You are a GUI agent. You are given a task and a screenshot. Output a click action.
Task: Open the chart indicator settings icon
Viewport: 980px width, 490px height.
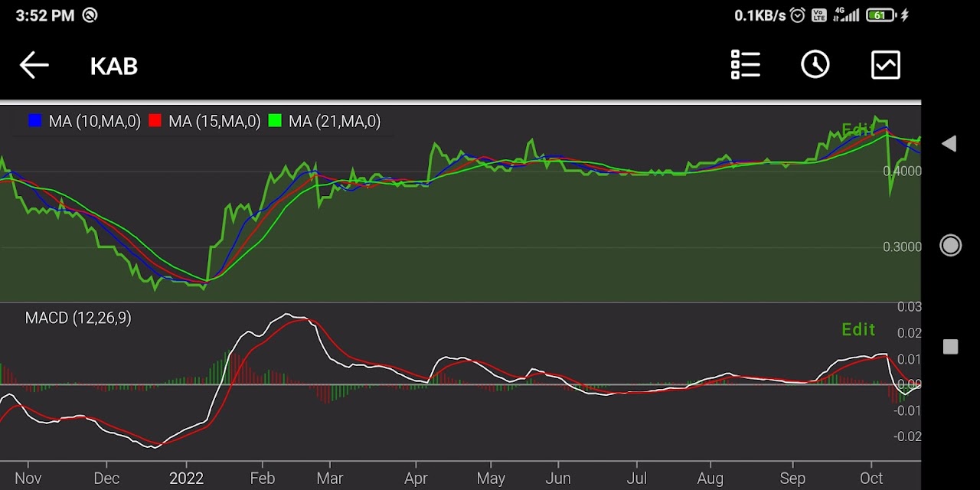point(886,65)
